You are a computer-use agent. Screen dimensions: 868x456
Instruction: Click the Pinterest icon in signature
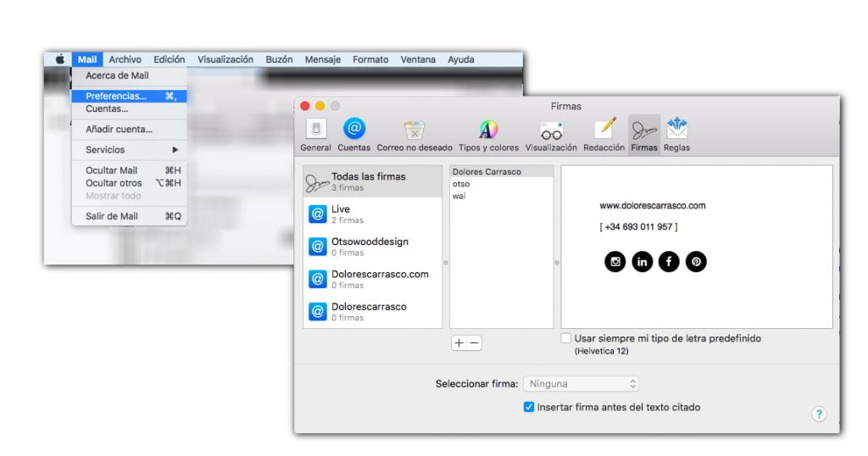[696, 261]
